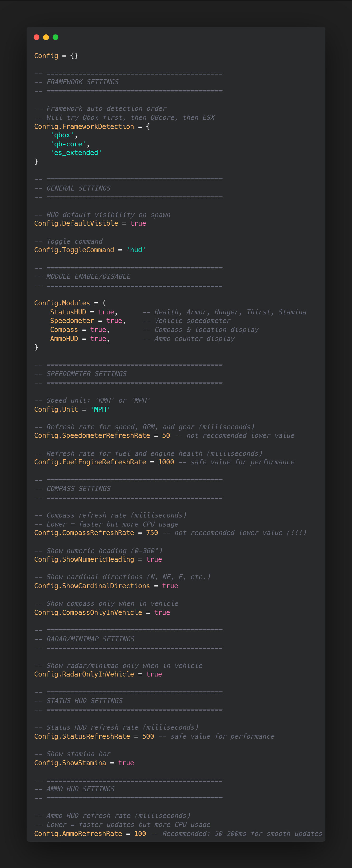Viewport: 352px width, 868px height.
Task: Click the "AmmoHUD" module key
Action: point(64,338)
